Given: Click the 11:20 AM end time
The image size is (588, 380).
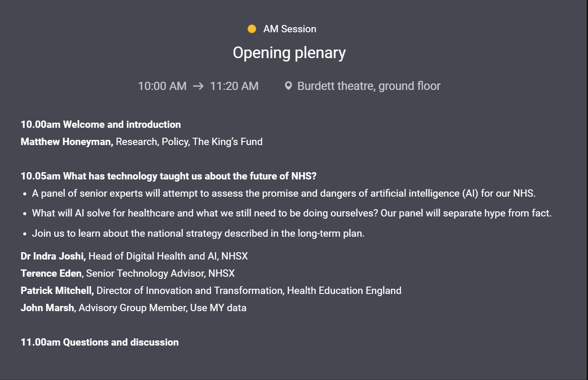Looking at the screenshot, I should (x=234, y=86).
